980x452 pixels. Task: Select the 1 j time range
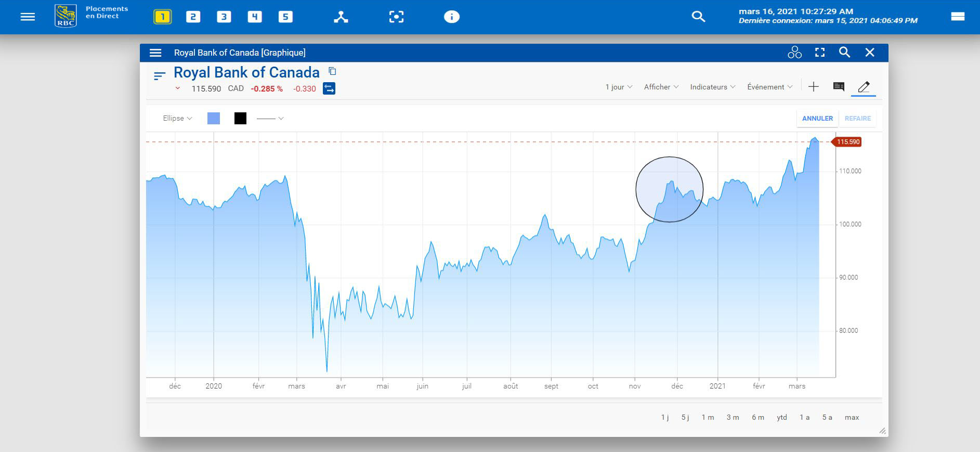tap(665, 418)
